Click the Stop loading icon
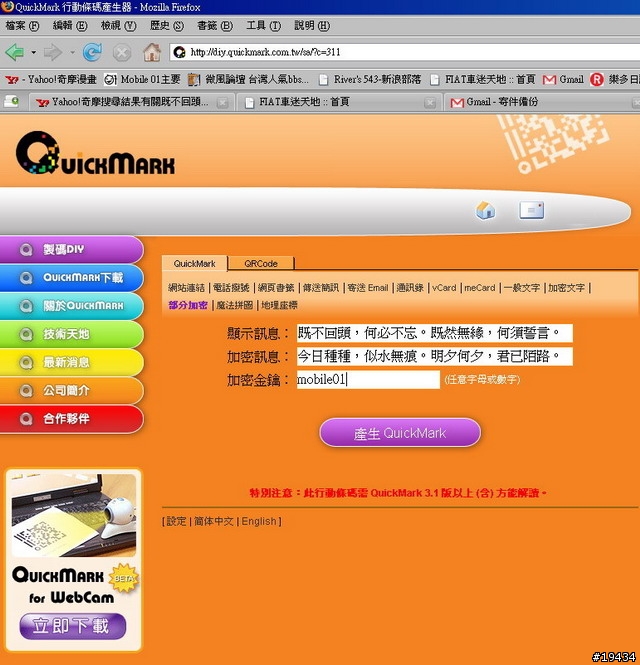The width and height of the screenshot is (640, 665). pyautogui.click(x=122, y=53)
